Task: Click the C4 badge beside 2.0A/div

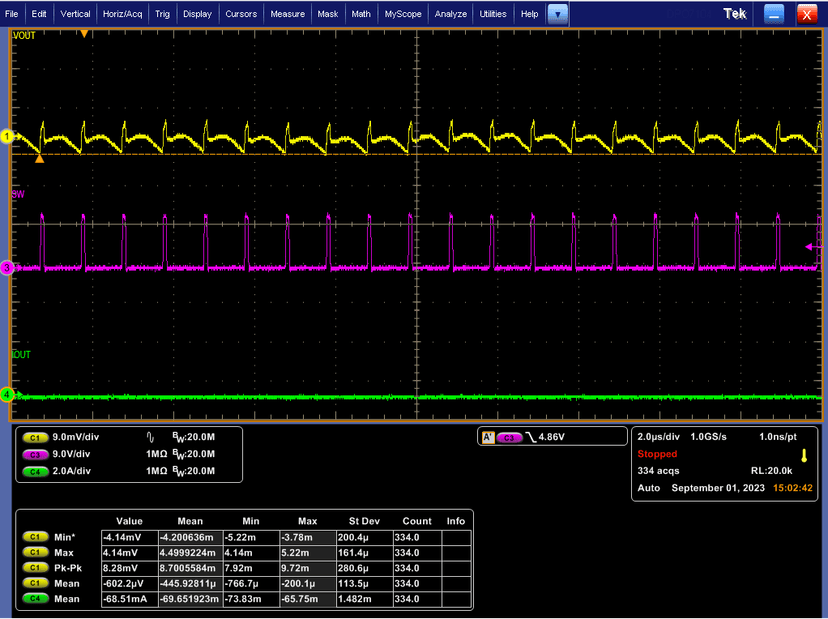Action: pyautogui.click(x=36, y=470)
